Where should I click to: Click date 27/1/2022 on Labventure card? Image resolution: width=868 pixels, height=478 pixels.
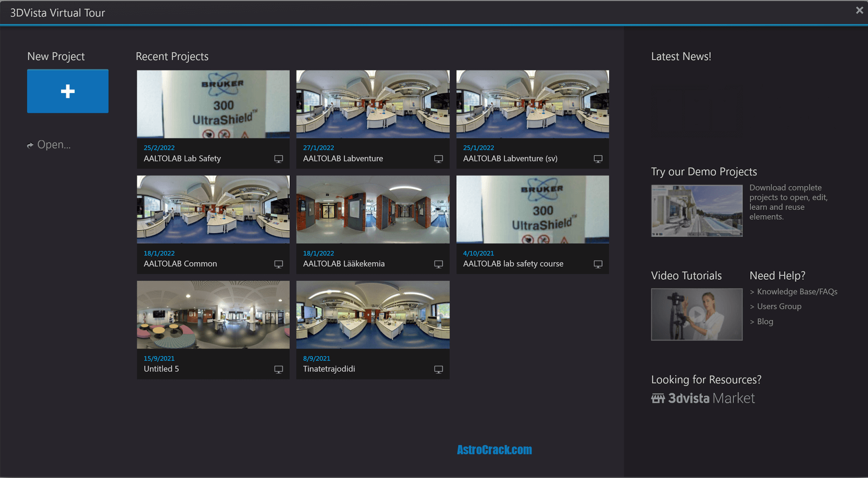point(318,148)
